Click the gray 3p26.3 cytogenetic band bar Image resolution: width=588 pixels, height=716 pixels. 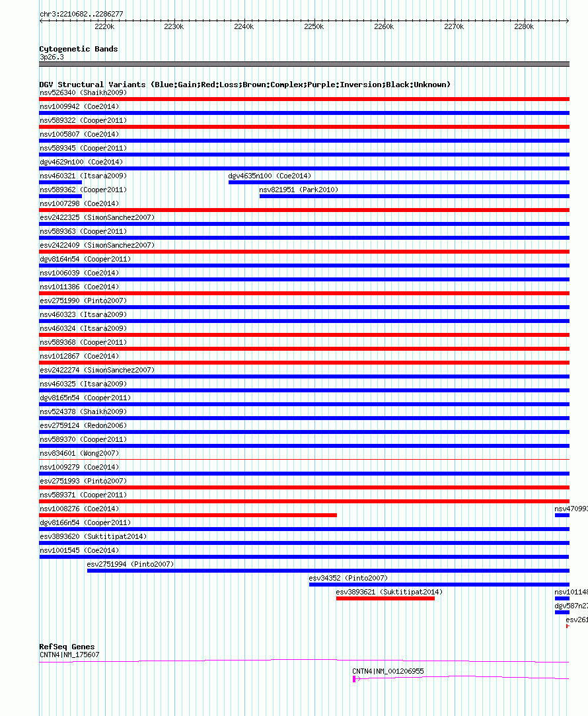305,64
